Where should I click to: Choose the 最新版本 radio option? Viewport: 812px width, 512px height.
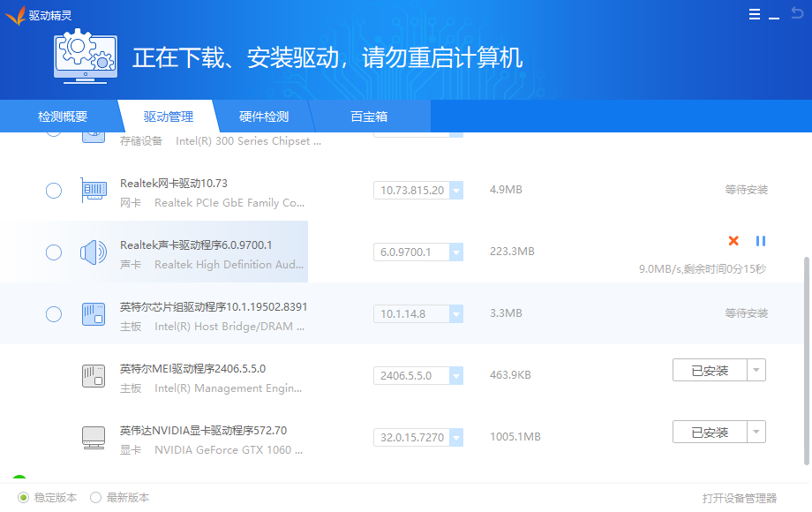click(95, 498)
